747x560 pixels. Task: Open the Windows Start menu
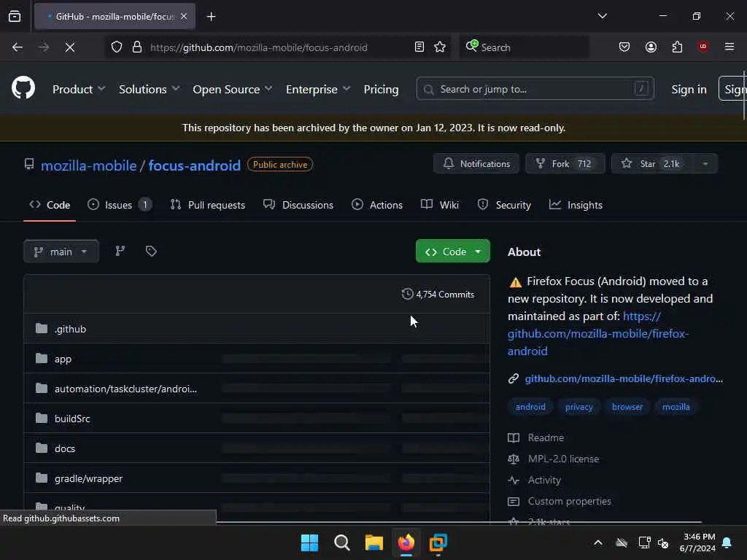click(309, 542)
